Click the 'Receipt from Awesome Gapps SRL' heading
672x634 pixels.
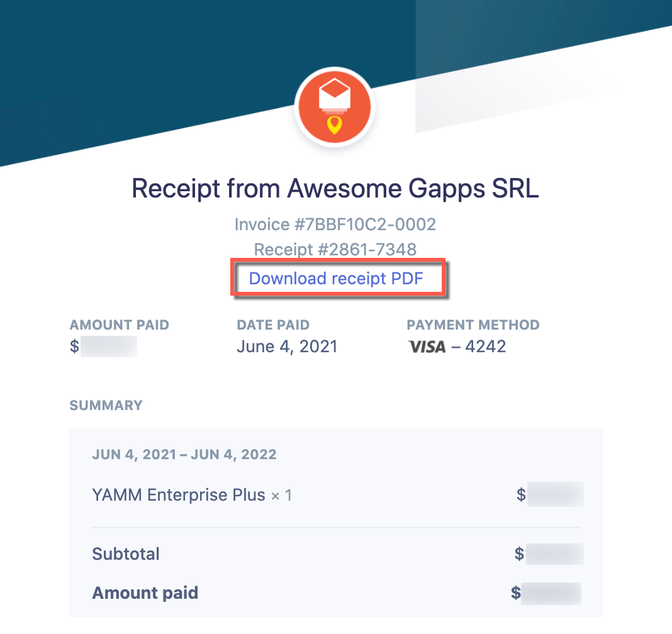pos(335,189)
